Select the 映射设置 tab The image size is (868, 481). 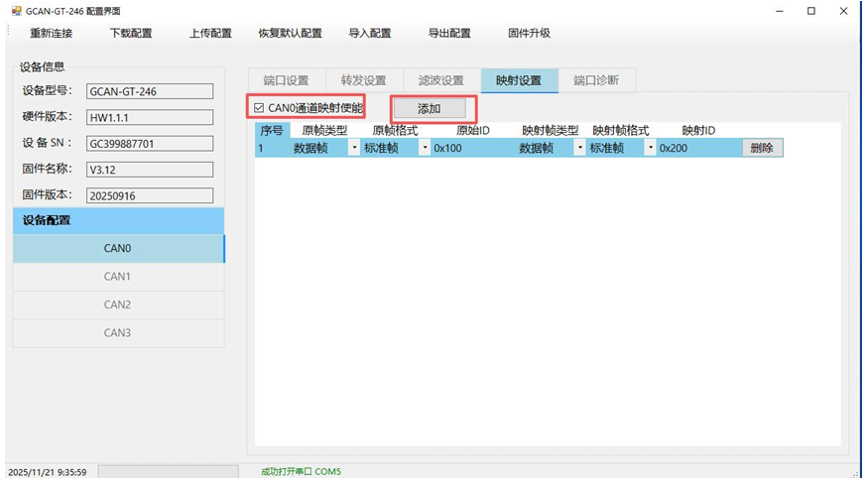tap(519, 80)
